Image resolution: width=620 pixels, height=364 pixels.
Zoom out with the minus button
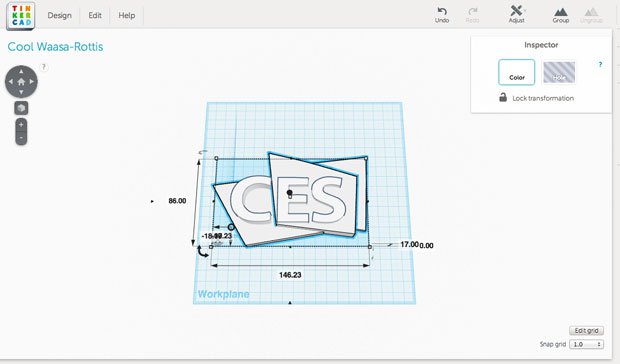click(21, 138)
